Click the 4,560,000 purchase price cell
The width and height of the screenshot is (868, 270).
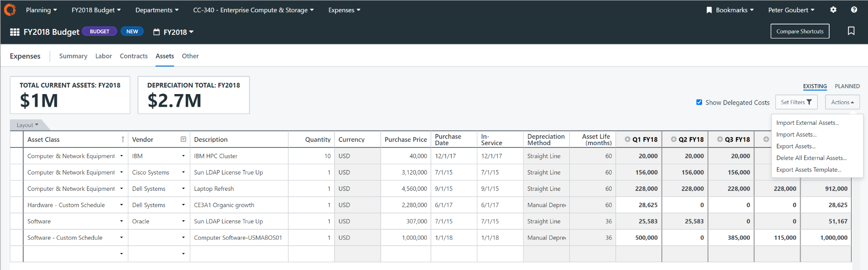coord(406,189)
